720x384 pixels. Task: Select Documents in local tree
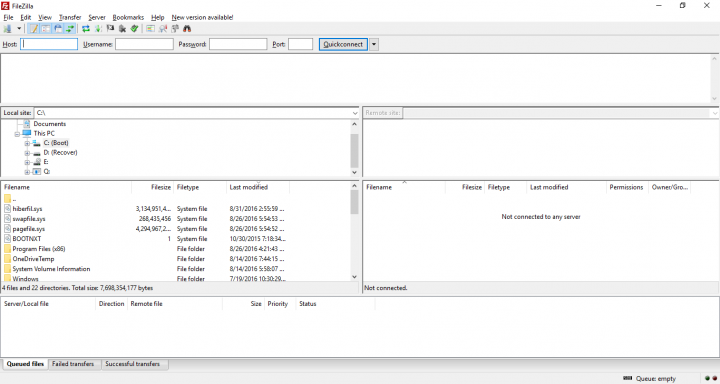pyautogui.click(x=50, y=124)
